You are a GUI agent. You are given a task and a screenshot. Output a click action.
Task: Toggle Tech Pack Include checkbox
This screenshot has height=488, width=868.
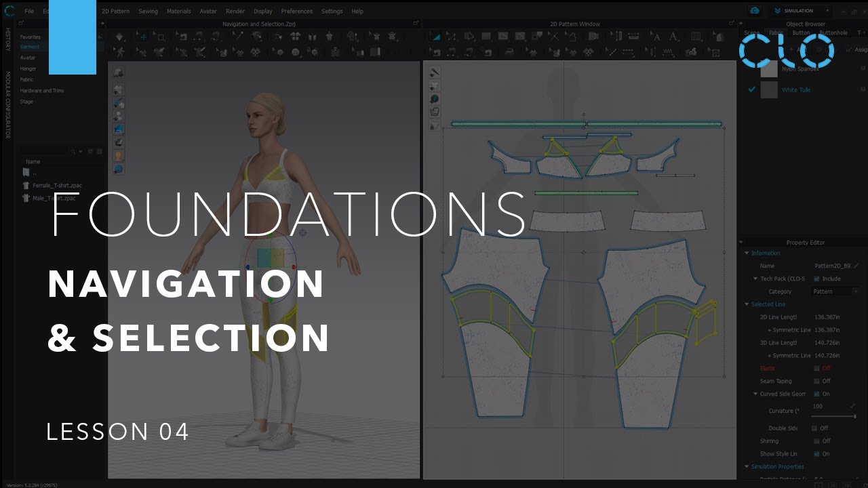pyautogui.click(x=816, y=279)
